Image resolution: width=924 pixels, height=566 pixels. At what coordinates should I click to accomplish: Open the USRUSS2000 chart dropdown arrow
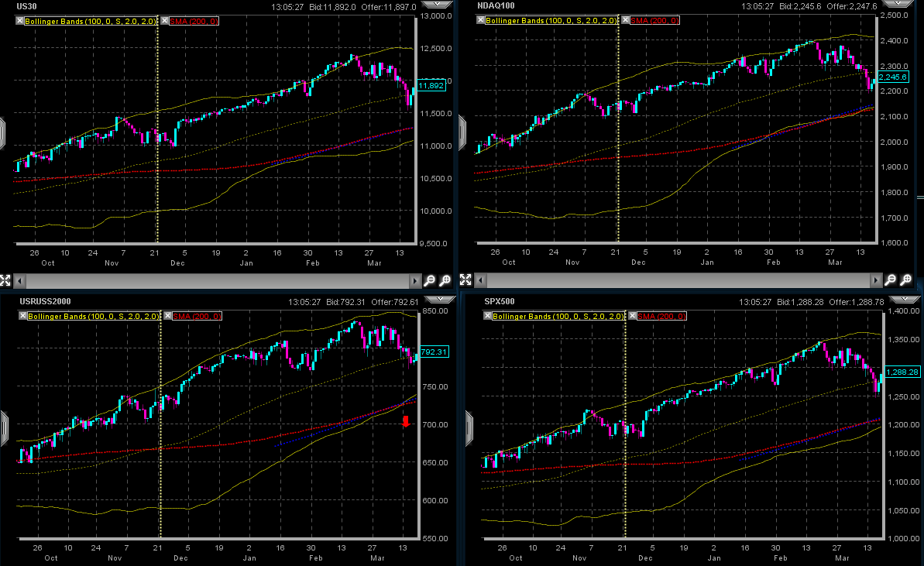440,299
